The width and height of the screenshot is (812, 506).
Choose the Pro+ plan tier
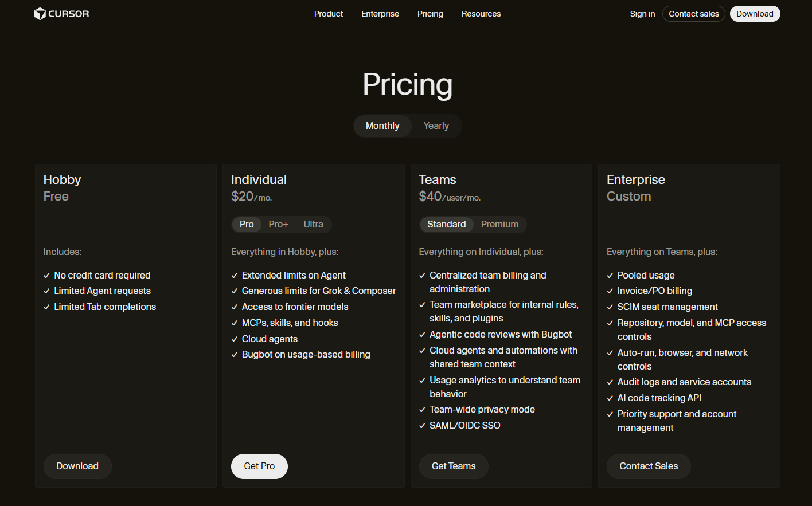click(278, 225)
